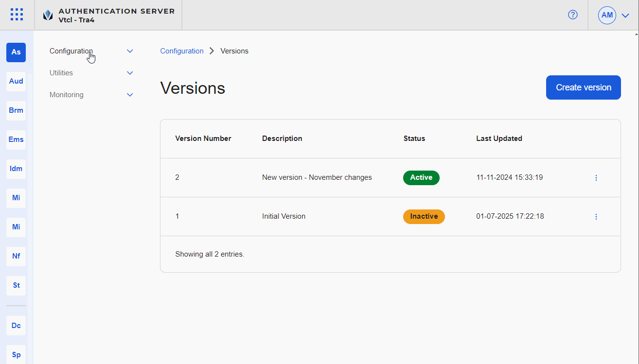
Task: Open the Brm module icon
Action: (x=16, y=110)
